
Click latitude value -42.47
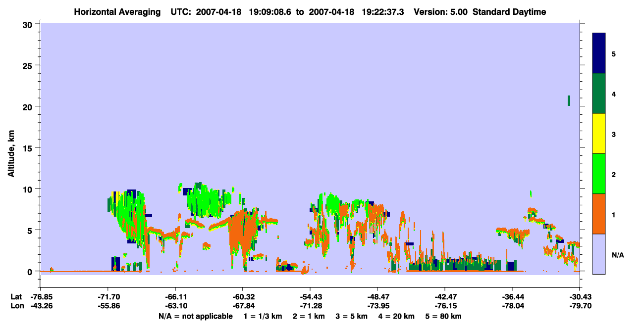point(445,296)
